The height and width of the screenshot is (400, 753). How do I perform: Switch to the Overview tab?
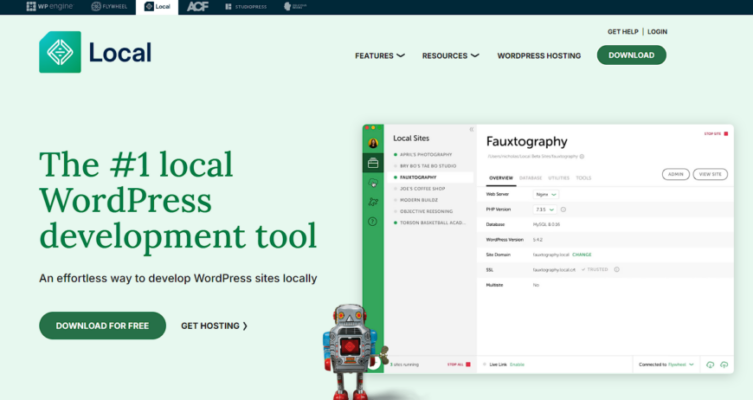[x=501, y=178]
